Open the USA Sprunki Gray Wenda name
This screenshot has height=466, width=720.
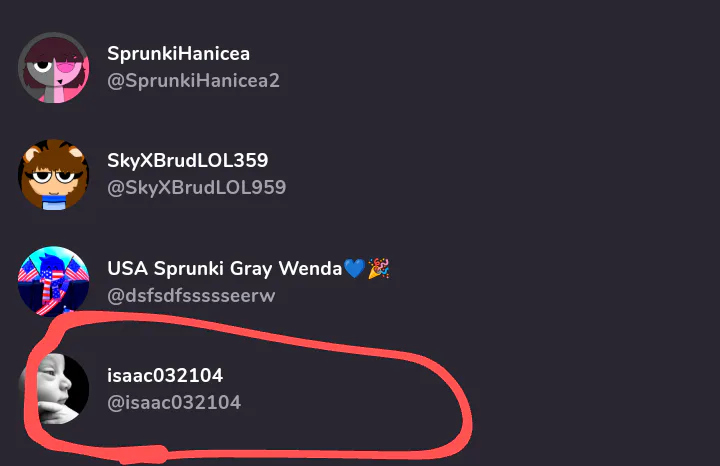pyautogui.click(x=224, y=269)
